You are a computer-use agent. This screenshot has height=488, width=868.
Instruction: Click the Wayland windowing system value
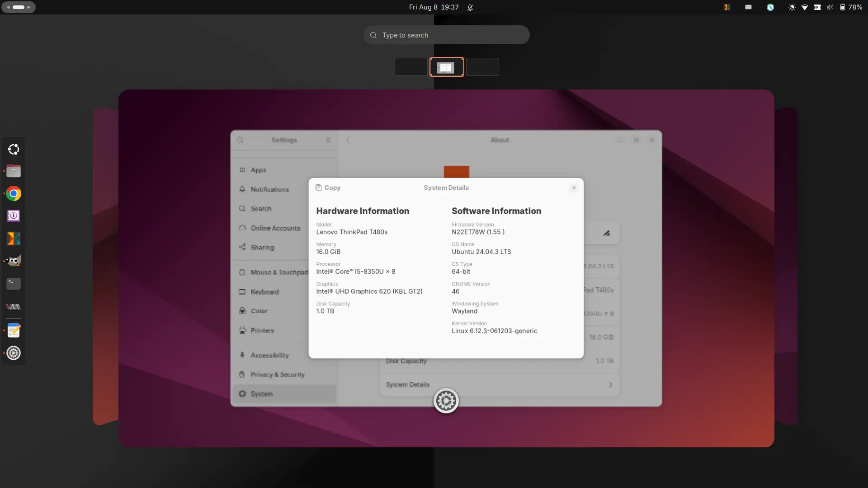(x=464, y=311)
